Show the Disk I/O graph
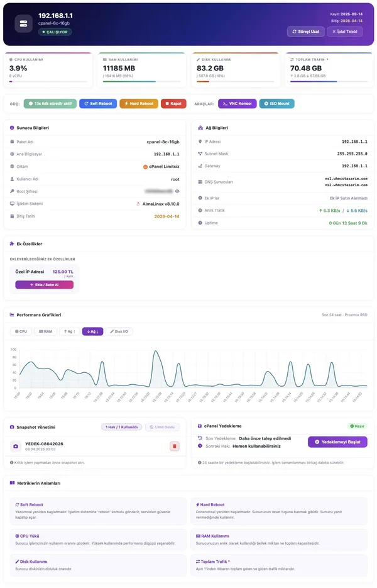Image resolution: width=377 pixels, height=588 pixels. tap(119, 331)
